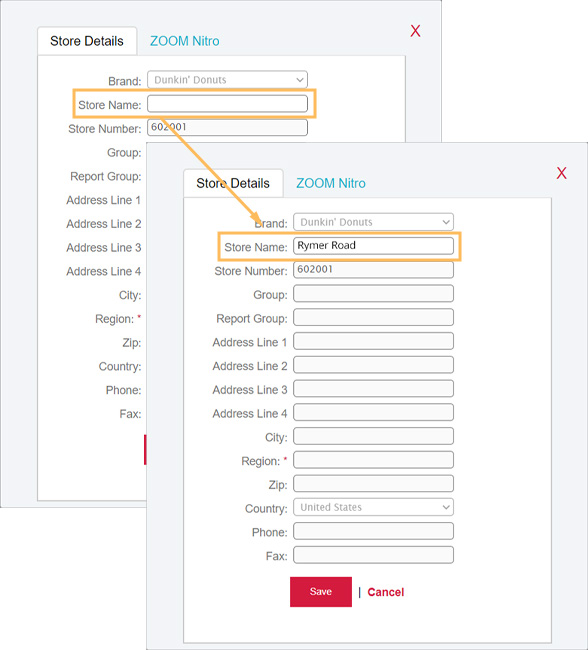Open the Store Details tab in the front dialog

233,183
